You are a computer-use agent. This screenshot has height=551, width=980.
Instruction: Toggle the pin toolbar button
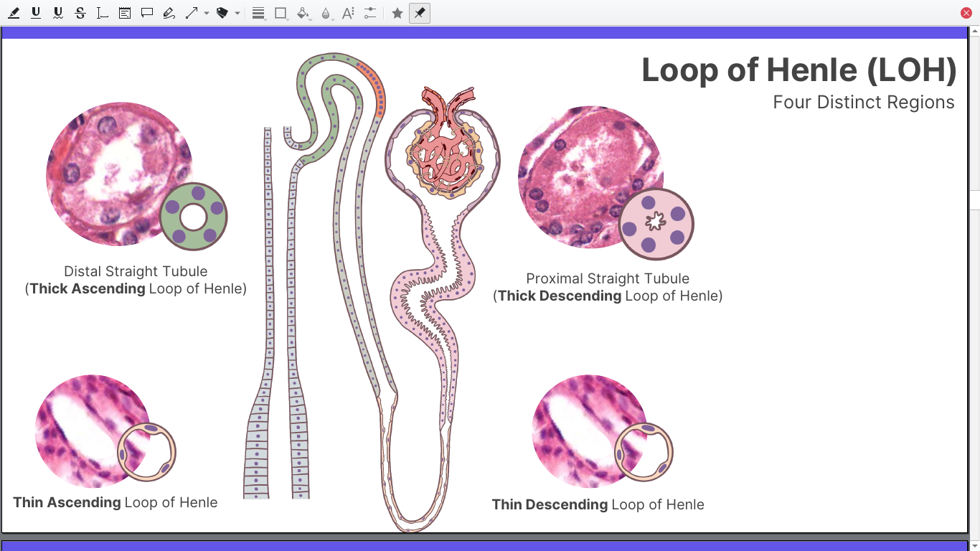pos(420,13)
